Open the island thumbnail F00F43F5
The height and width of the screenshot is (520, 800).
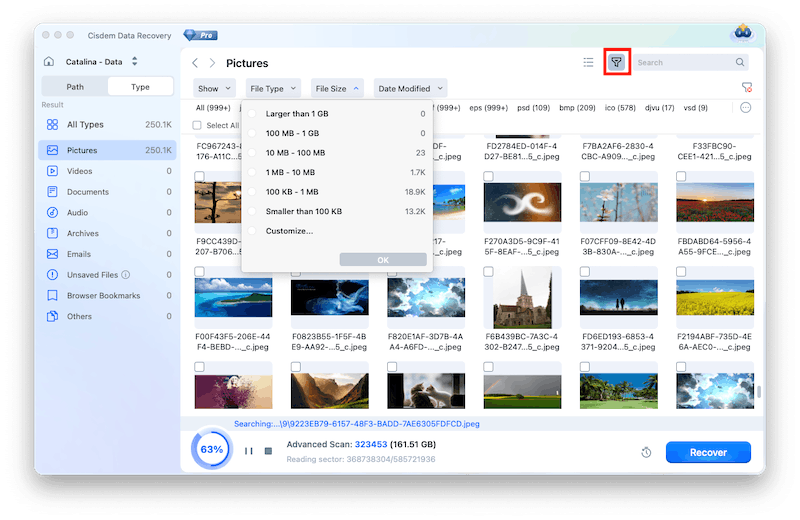233,298
